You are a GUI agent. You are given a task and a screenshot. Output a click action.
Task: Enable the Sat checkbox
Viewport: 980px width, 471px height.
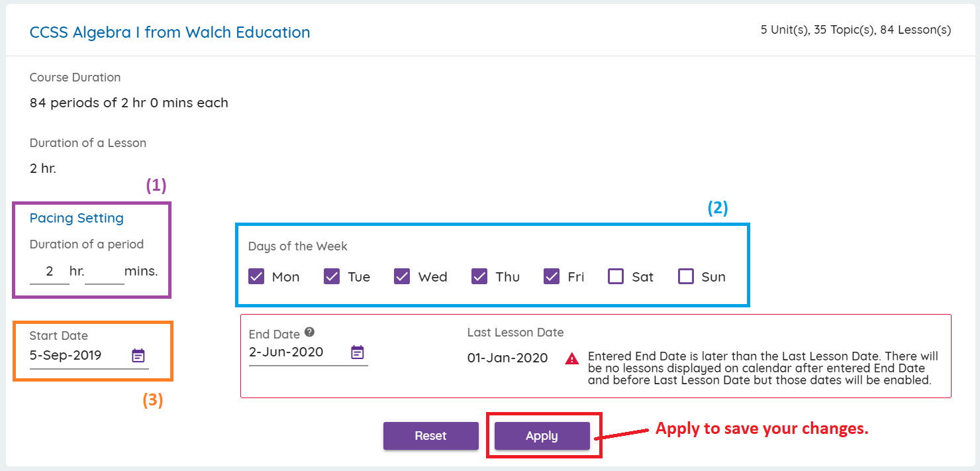coord(616,276)
